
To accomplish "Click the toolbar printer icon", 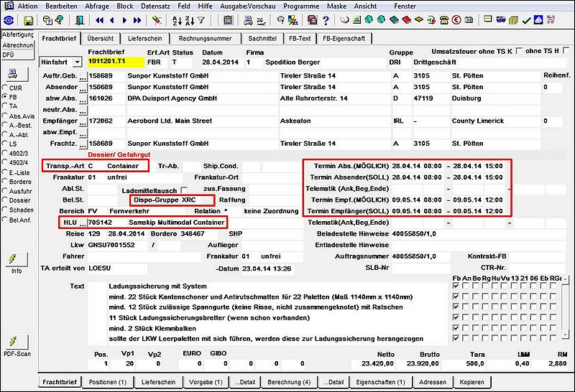I will pos(248,20).
